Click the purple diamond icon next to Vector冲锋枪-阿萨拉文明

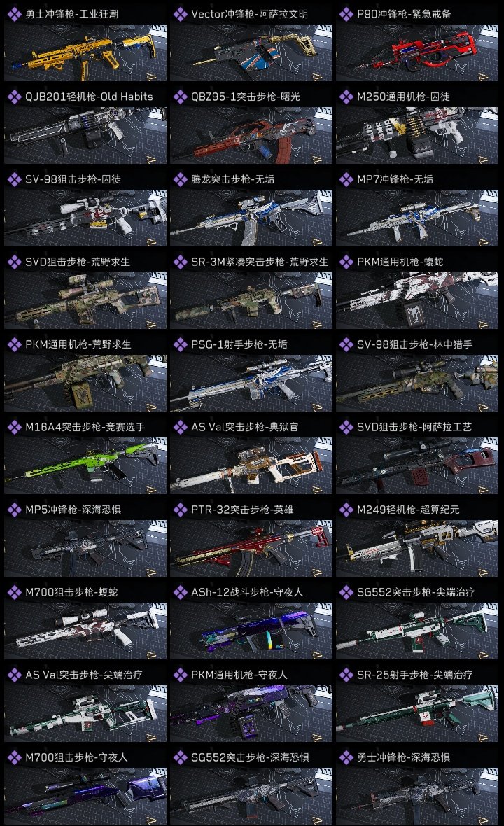click(180, 14)
